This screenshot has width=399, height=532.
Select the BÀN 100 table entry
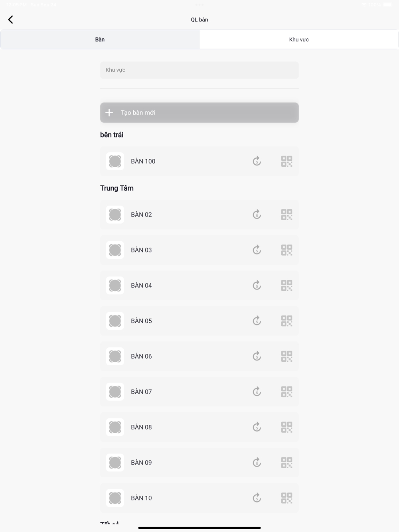pos(180,161)
